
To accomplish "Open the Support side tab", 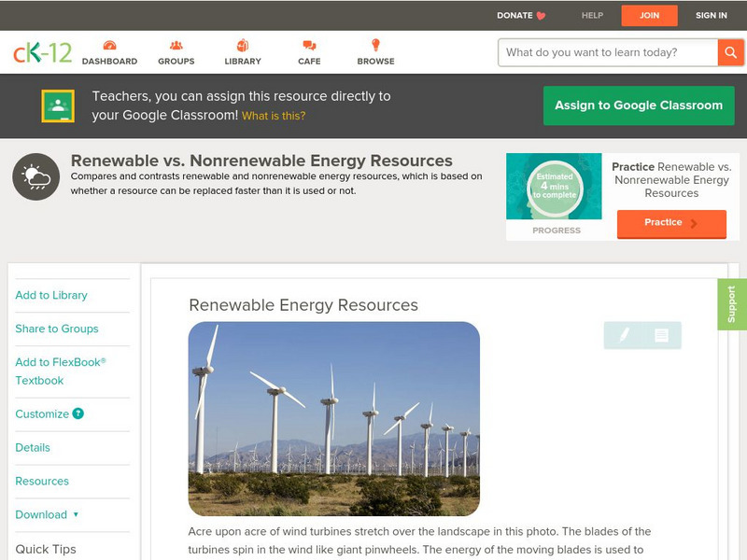I will point(731,304).
